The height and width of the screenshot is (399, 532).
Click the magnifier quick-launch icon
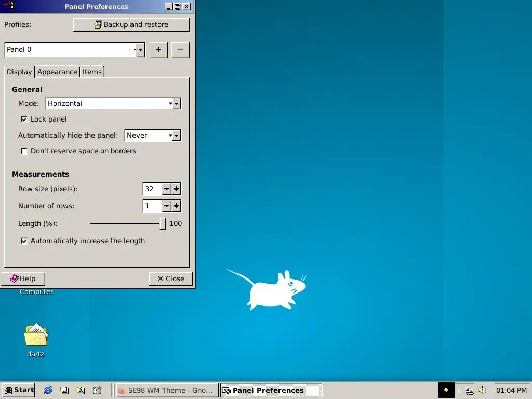[x=81, y=390]
